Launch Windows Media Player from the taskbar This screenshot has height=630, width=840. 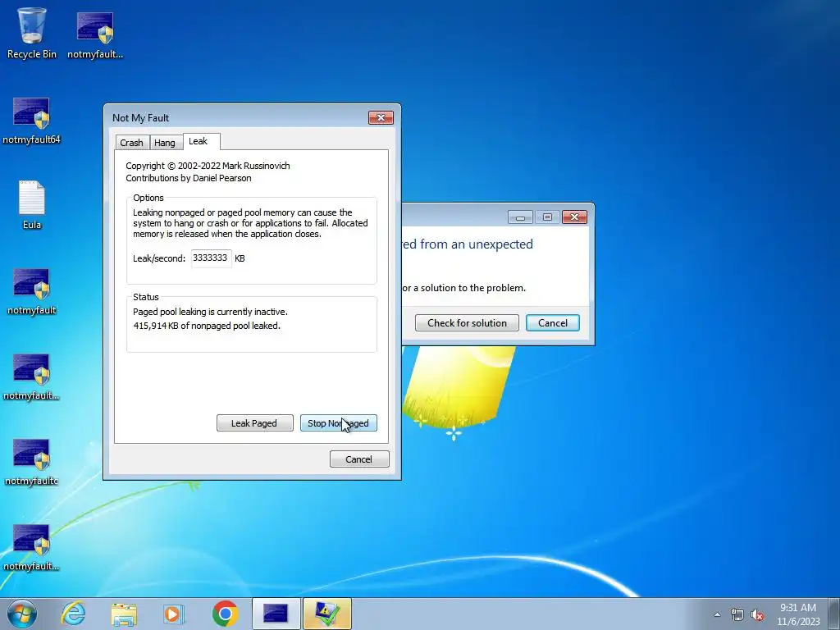174,614
